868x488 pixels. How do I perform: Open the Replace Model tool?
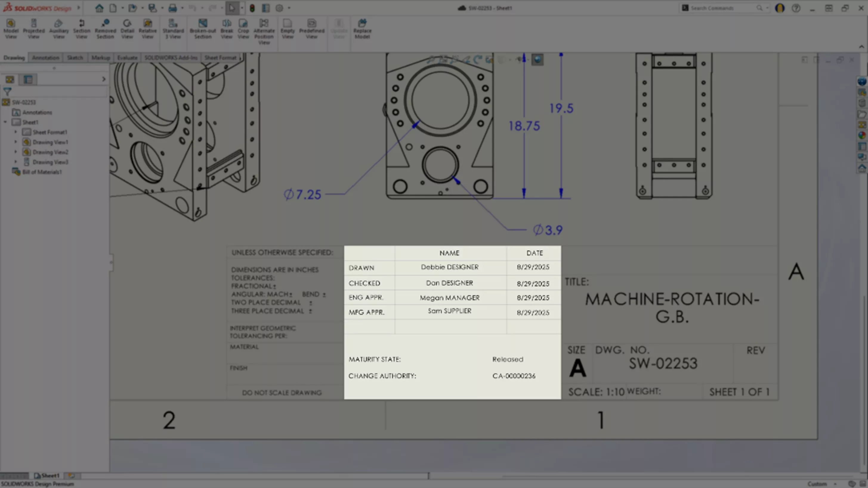(362, 29)
